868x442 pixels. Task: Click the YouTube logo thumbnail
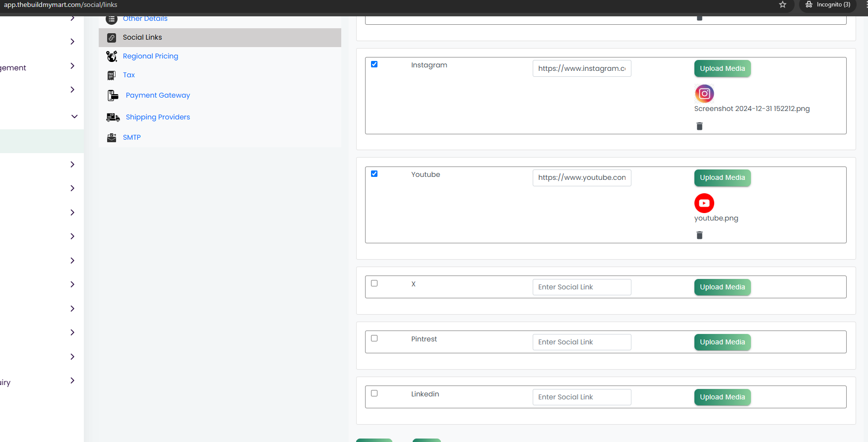(704, 203)
